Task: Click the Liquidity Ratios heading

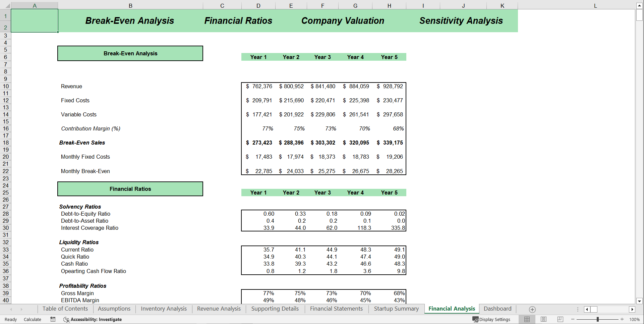Action: click(79, 242)
